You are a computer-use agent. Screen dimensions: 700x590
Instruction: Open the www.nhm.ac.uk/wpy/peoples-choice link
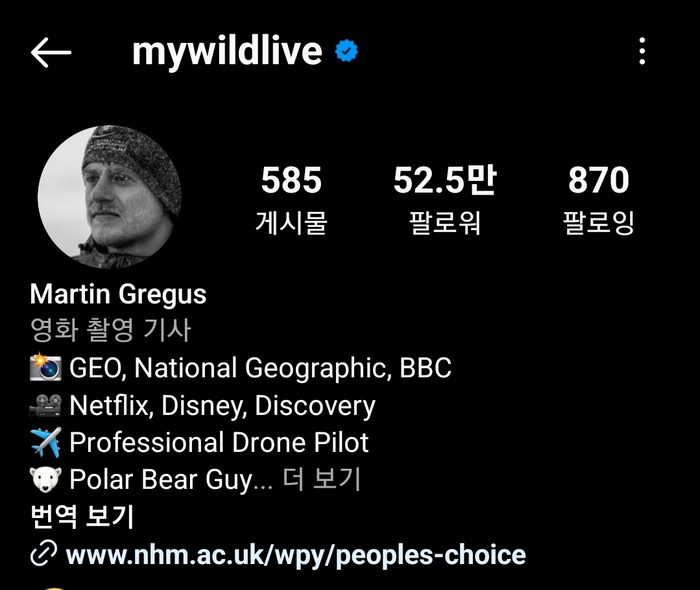[296, 555]
